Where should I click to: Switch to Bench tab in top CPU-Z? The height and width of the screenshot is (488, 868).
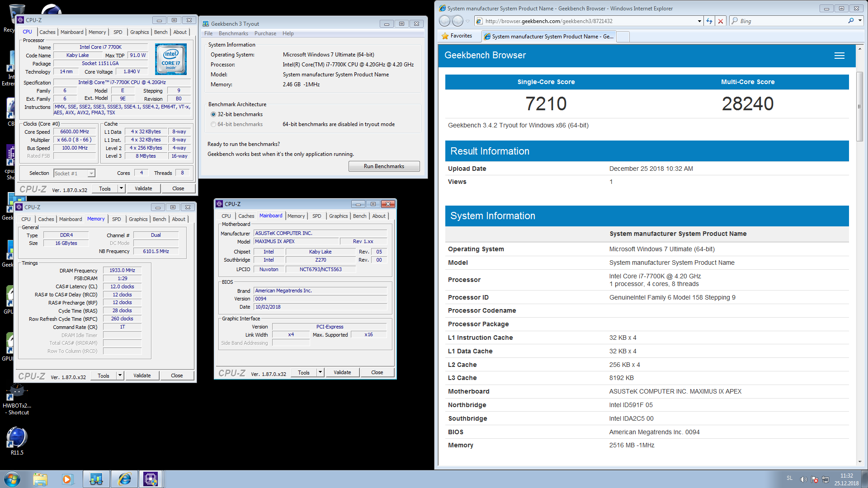click(160, 32)
